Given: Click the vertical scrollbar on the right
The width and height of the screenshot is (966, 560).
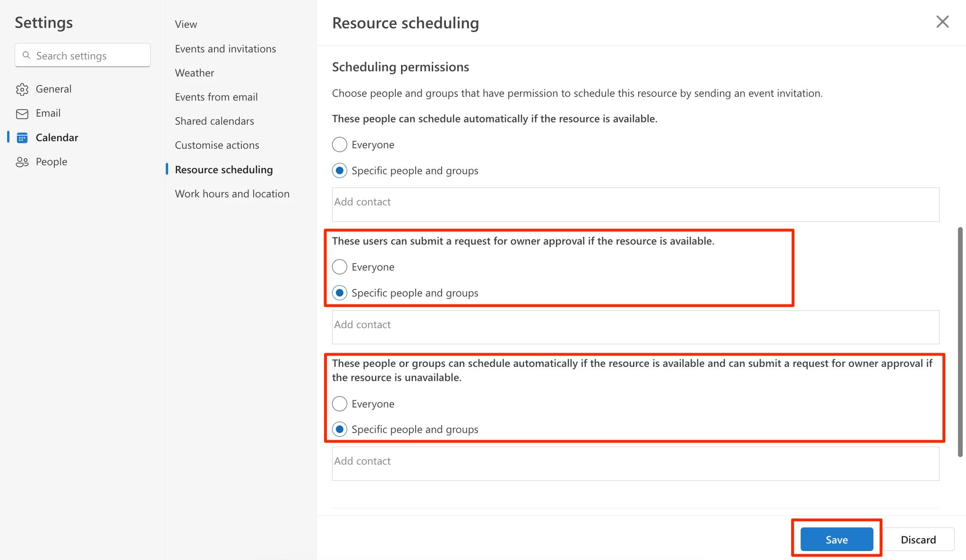Looking at the screenshot, I should (x=960, y=342).
